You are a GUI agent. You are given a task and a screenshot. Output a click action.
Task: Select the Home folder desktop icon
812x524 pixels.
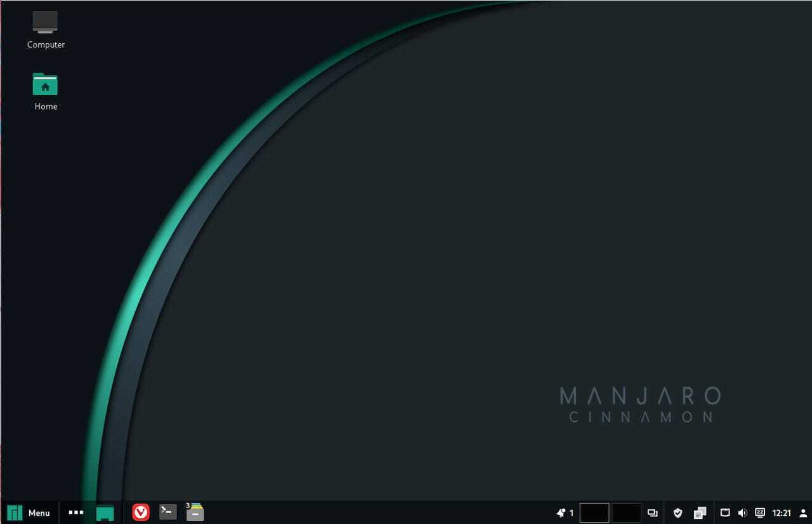46,92
